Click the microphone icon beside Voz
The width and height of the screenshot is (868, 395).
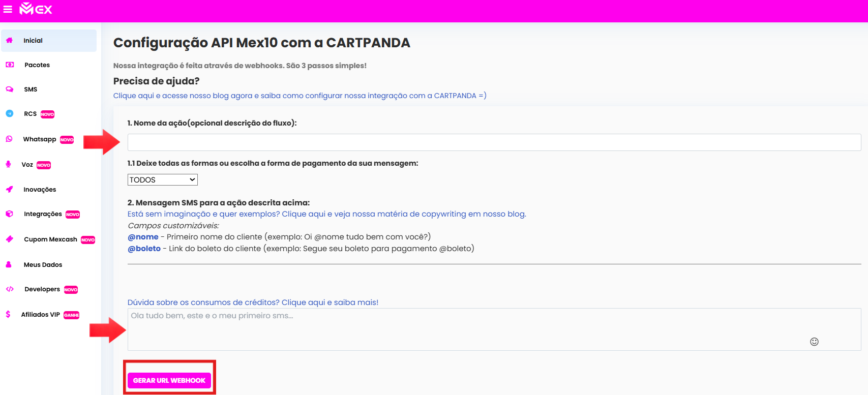coord(8,164)
